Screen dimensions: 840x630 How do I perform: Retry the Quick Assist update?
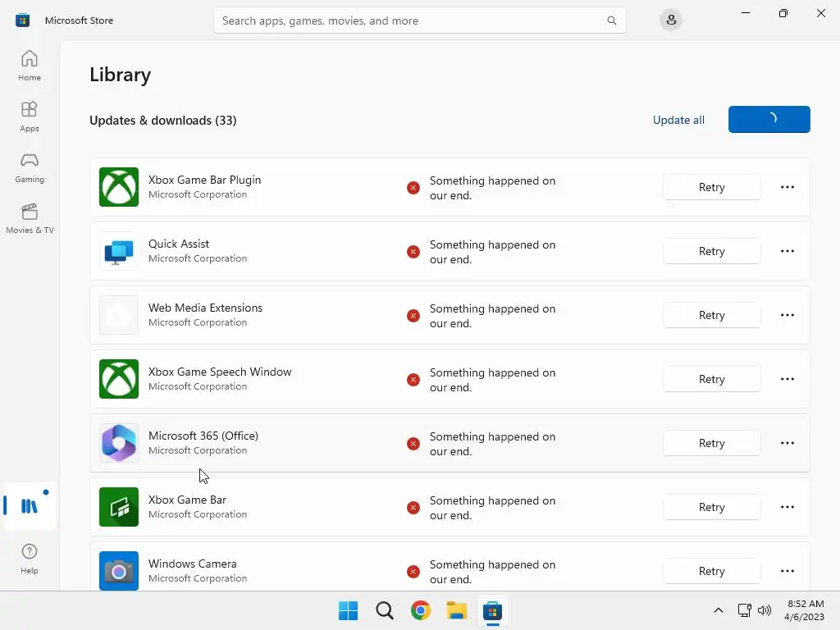711,251
